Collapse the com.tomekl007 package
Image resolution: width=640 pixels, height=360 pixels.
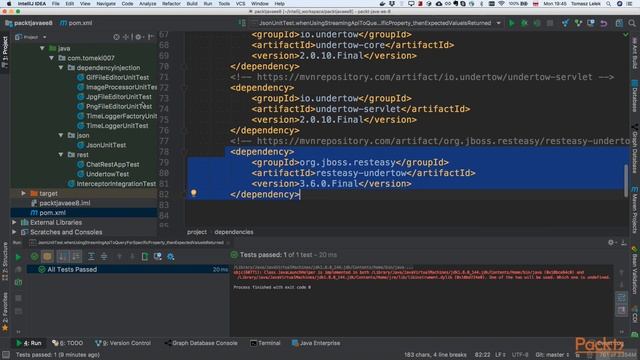51,58
